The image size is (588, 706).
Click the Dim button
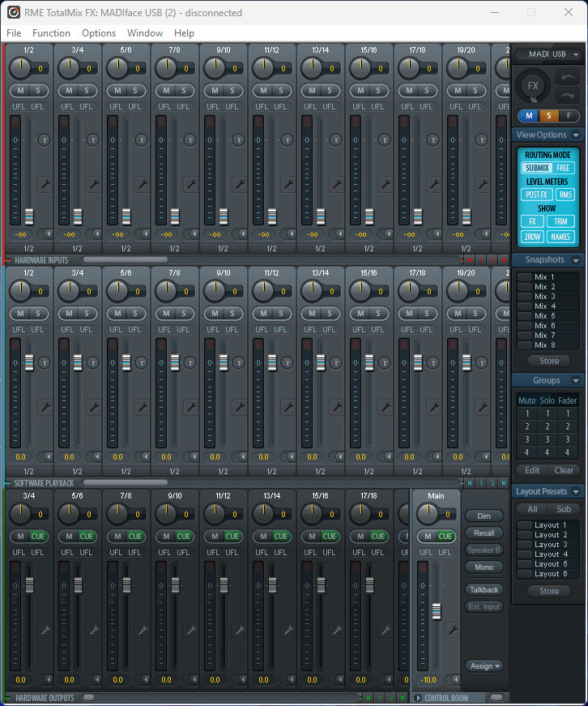click(x=484, y=516)
